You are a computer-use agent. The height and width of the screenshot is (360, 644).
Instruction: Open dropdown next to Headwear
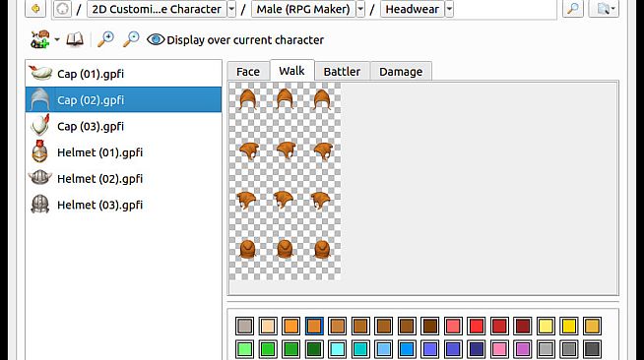pyautogui.click(x=449, y=9)
